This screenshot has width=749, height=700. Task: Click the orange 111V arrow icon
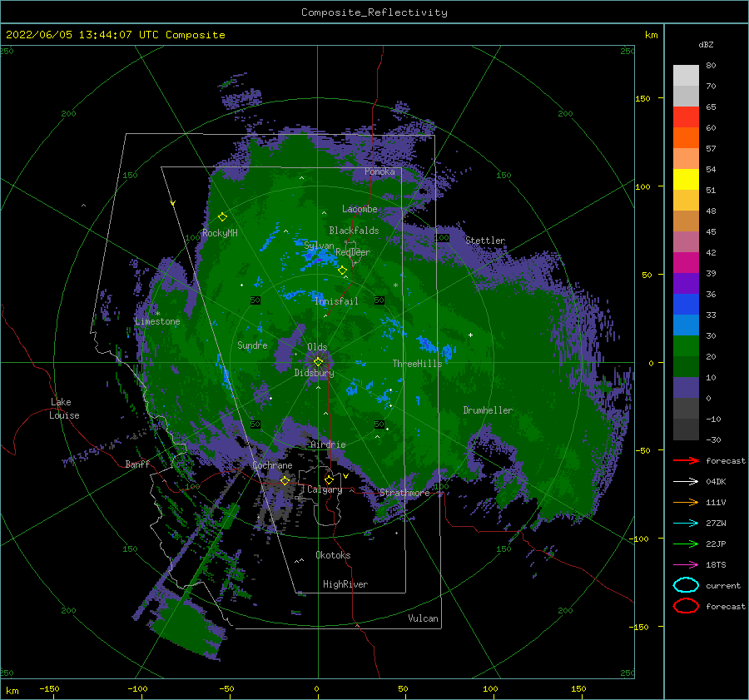686,502
